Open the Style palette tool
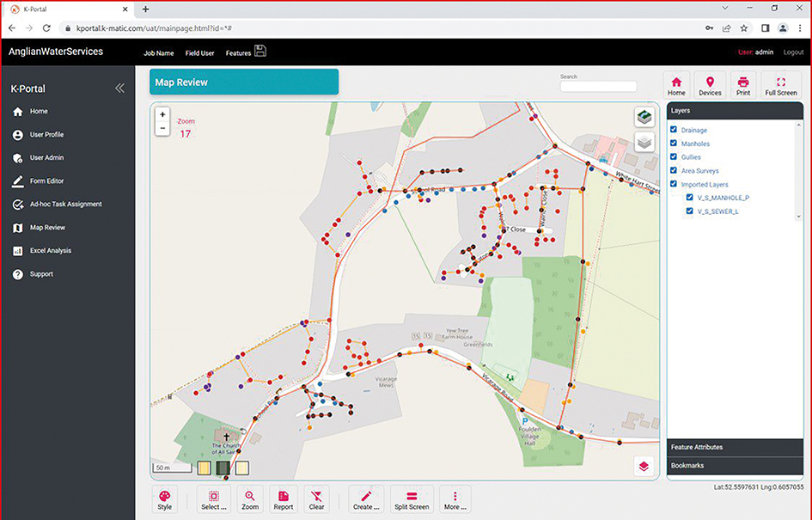Screen dimensions: 812x520 point(165,499)
